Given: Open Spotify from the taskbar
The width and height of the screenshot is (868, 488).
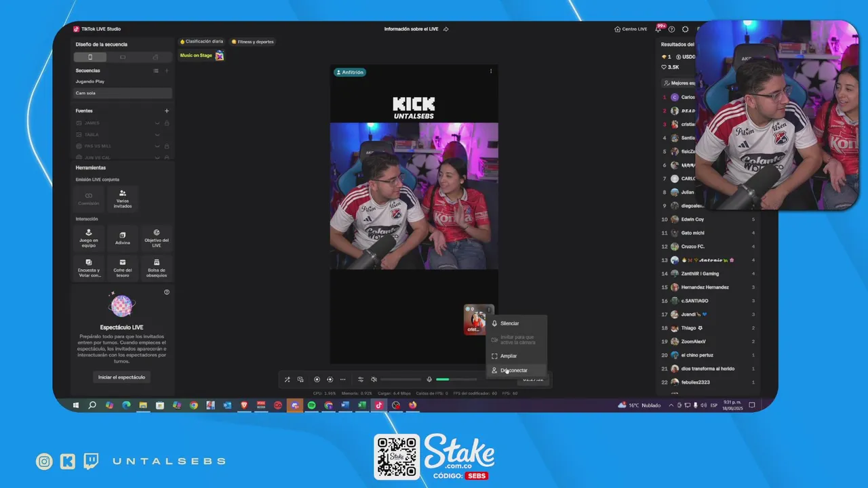Looking at the screenshot, I should point(312,405).
